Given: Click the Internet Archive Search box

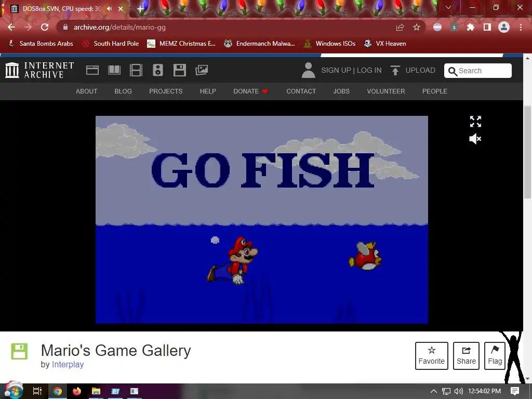Looking at the screenshot, I should click(x=478, y=71).
